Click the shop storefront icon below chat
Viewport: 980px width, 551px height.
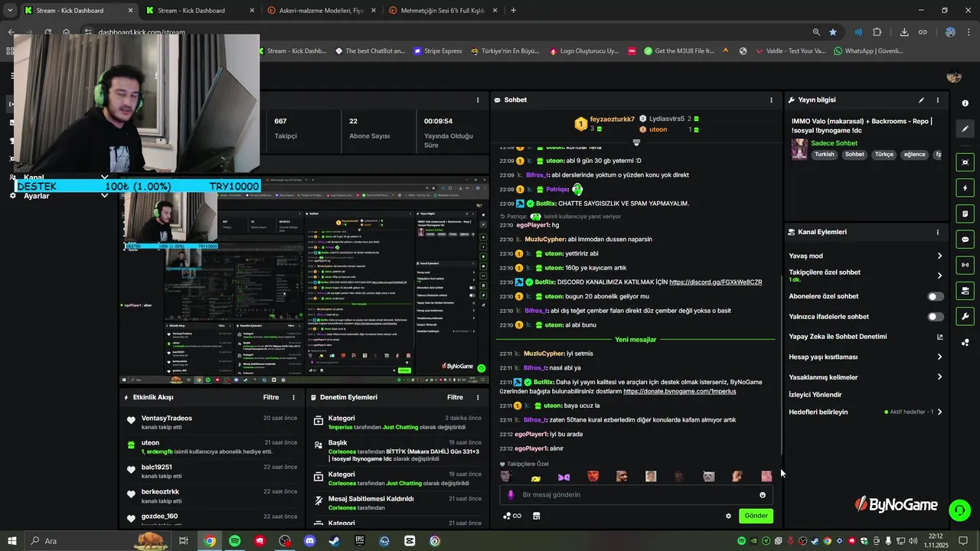(x=536, y=516)
